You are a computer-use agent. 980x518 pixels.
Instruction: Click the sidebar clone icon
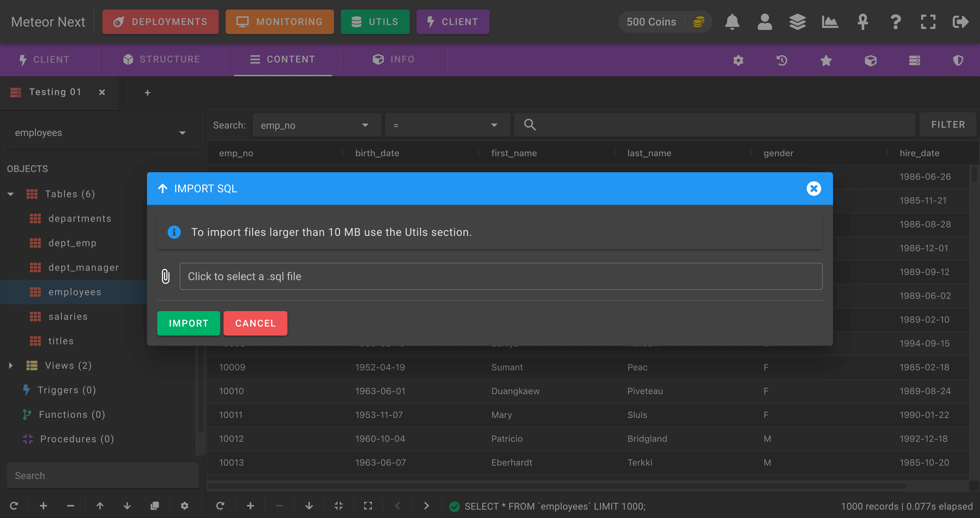click(x=154, y=506)
